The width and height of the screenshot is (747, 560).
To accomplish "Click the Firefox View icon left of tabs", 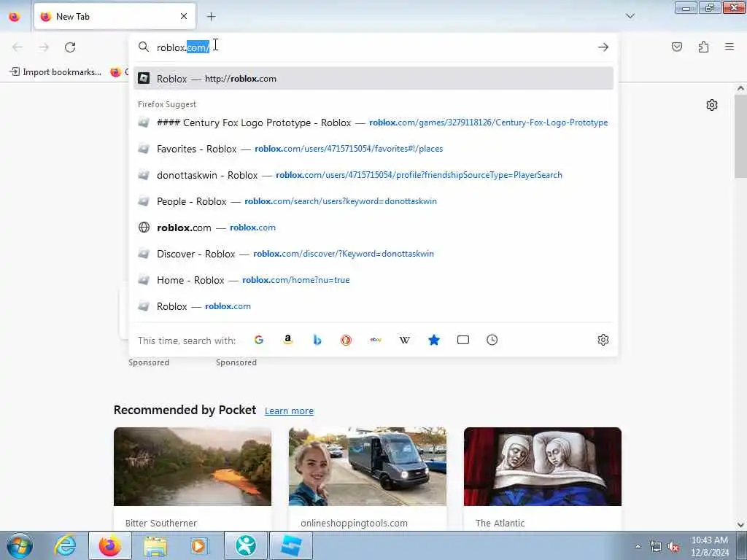I will click(x=15, y=17).
